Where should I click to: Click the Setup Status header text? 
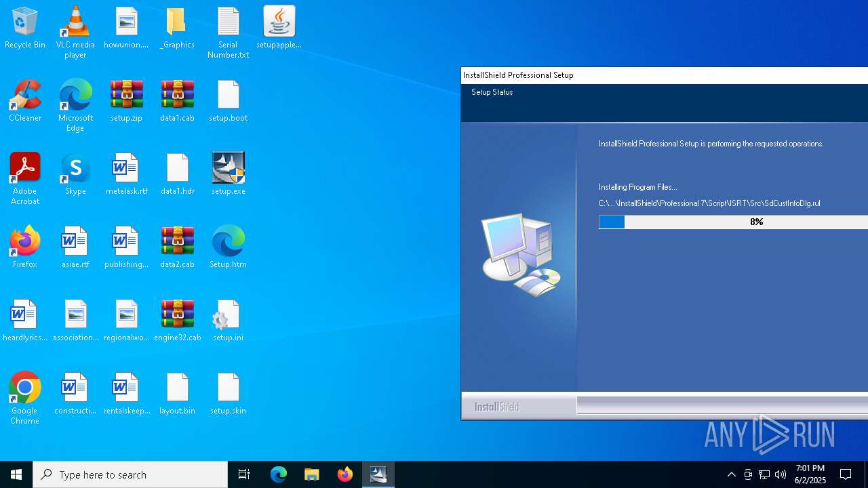(x=492, y=92)
